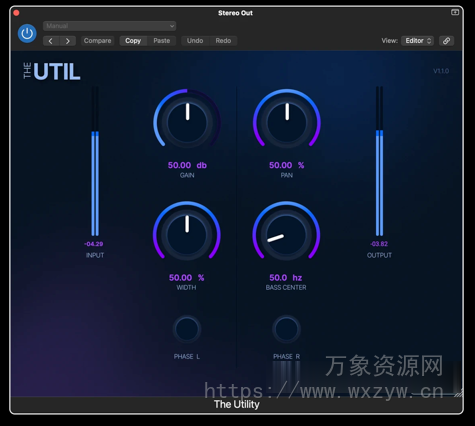Click the gain value 50.00 db
Screen dimensions: 475x426
pos(187,165)
